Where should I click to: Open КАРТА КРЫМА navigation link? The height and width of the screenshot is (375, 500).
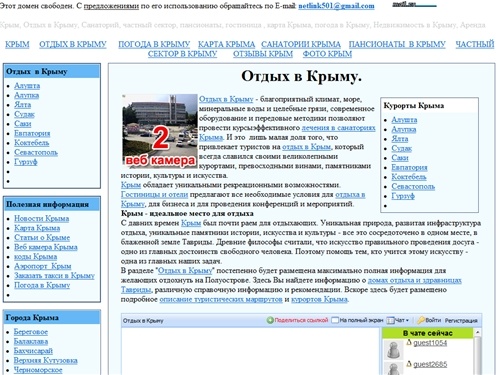[226, 44]
